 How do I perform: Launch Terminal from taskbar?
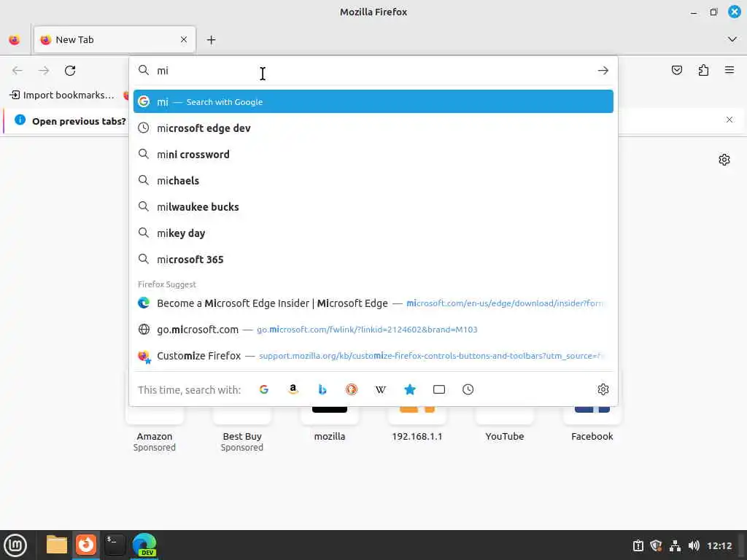point(115,545)
